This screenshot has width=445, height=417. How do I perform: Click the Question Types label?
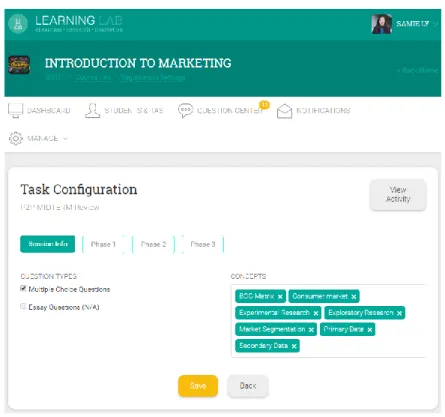pos(49,276)
